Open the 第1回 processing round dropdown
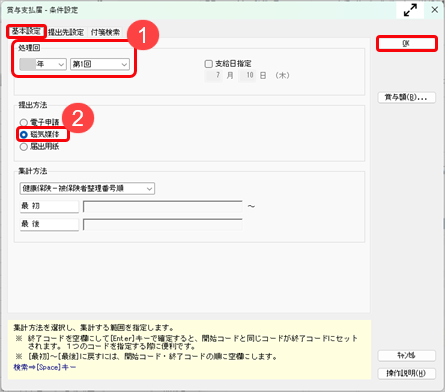Viewport: 445px width, 392px height. pyautogui.click(x=100, y=64)
